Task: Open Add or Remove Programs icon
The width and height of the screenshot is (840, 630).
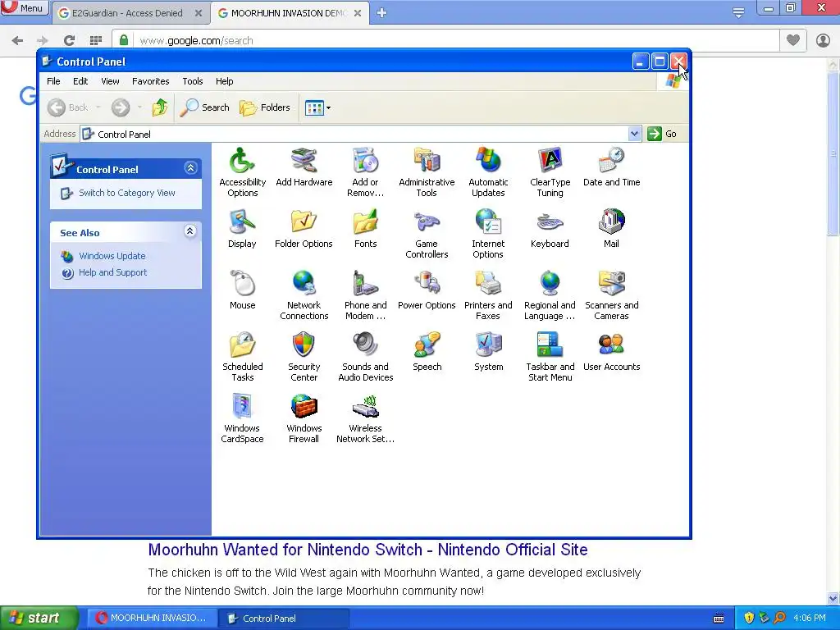Action: click(365, 172)
